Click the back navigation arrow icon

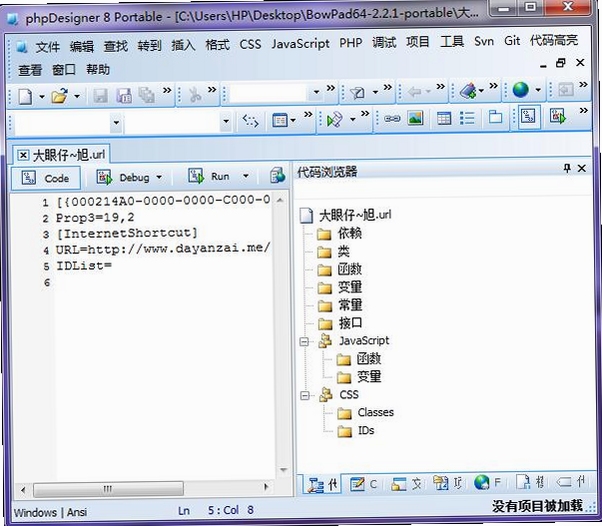(415, 92)
